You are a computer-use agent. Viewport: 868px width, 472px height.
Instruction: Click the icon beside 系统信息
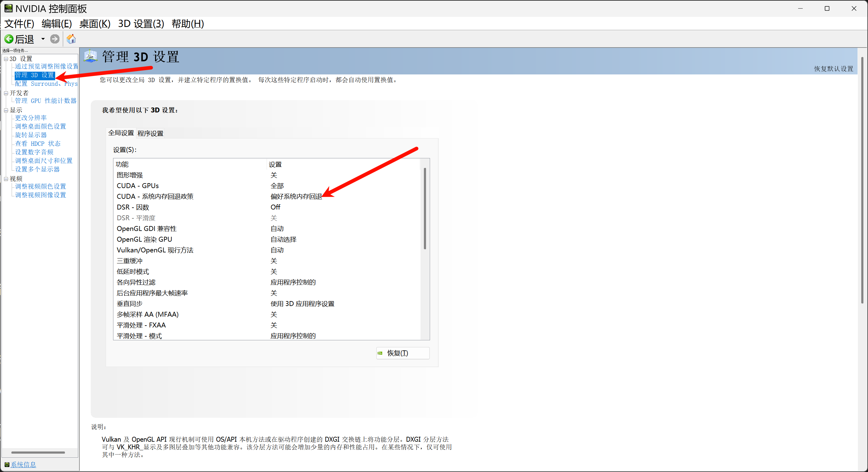[x=7, y=464]
